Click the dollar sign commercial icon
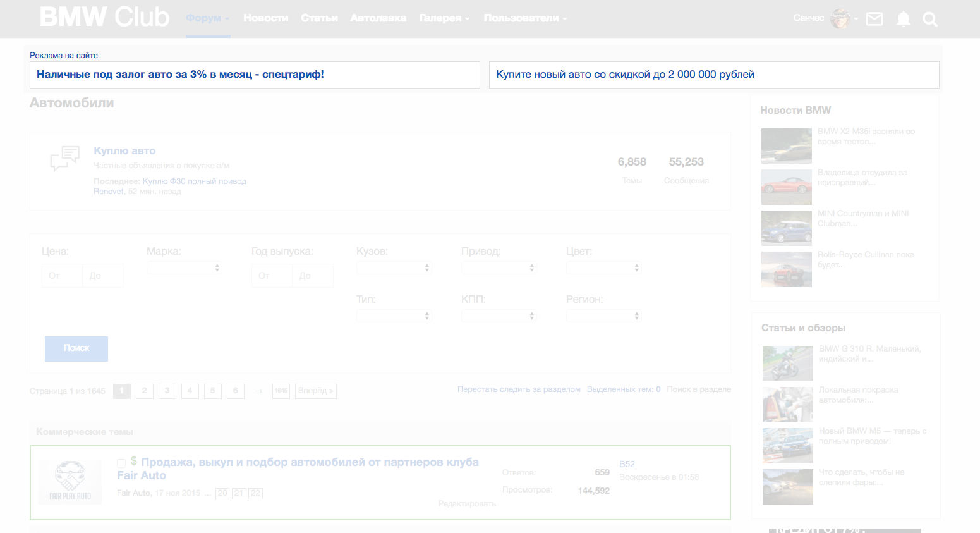The width and height of the screenshot is (980, 533). coord(134,462)
